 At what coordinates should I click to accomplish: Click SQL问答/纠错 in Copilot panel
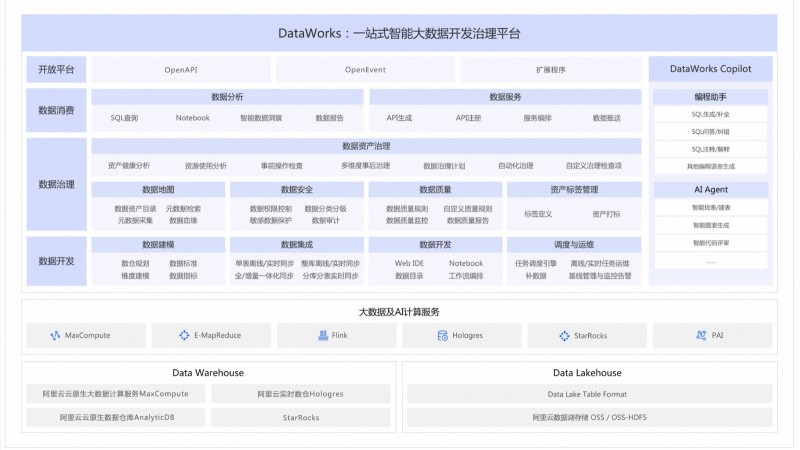711,132
